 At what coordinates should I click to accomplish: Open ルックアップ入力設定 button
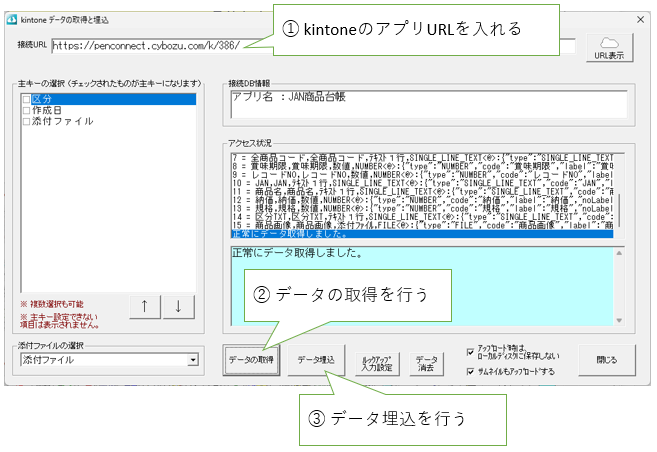click(377, 364)
